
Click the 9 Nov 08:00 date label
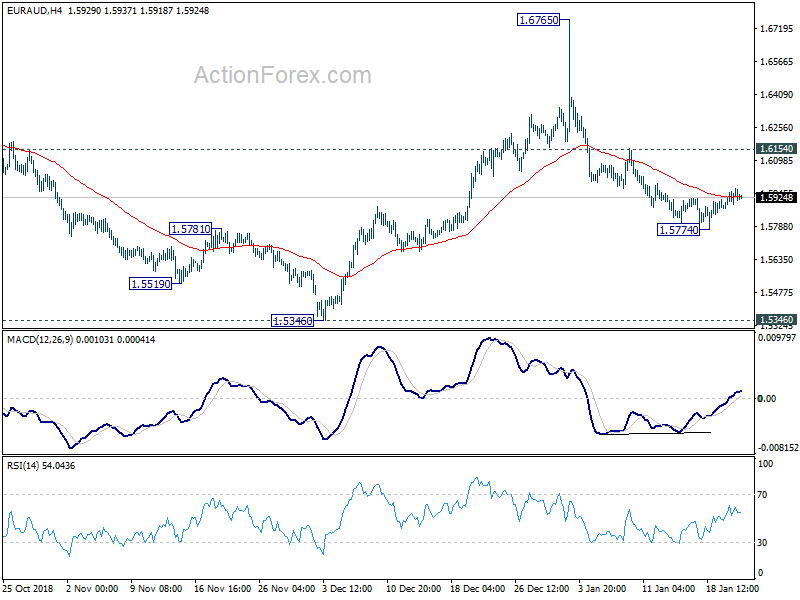(x=156, y=588)
